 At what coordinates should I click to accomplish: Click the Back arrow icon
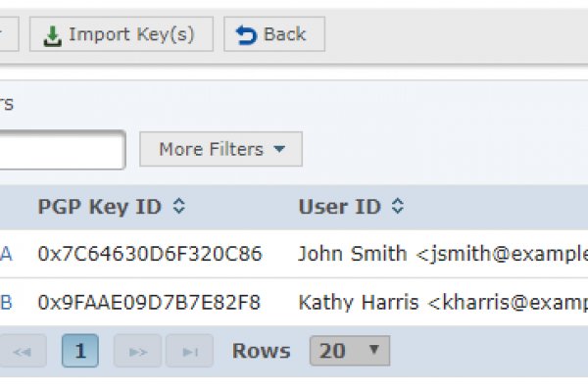247,35
